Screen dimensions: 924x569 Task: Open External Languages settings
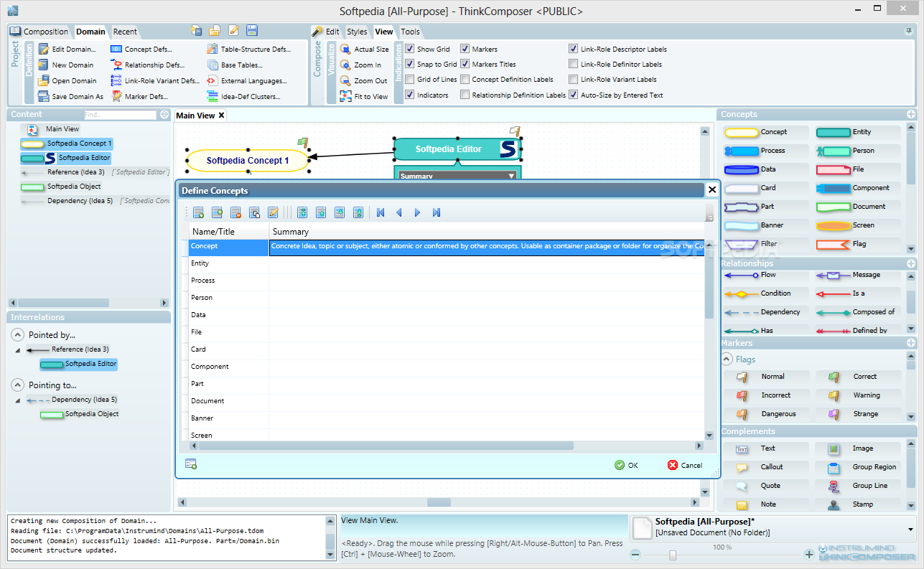coord(247,81)
